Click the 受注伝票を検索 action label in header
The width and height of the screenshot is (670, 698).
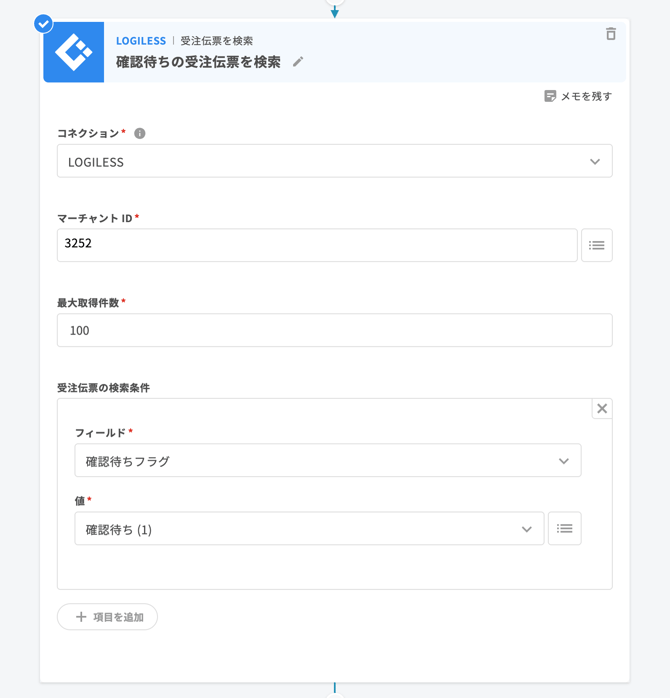click(x=216, y=41)
